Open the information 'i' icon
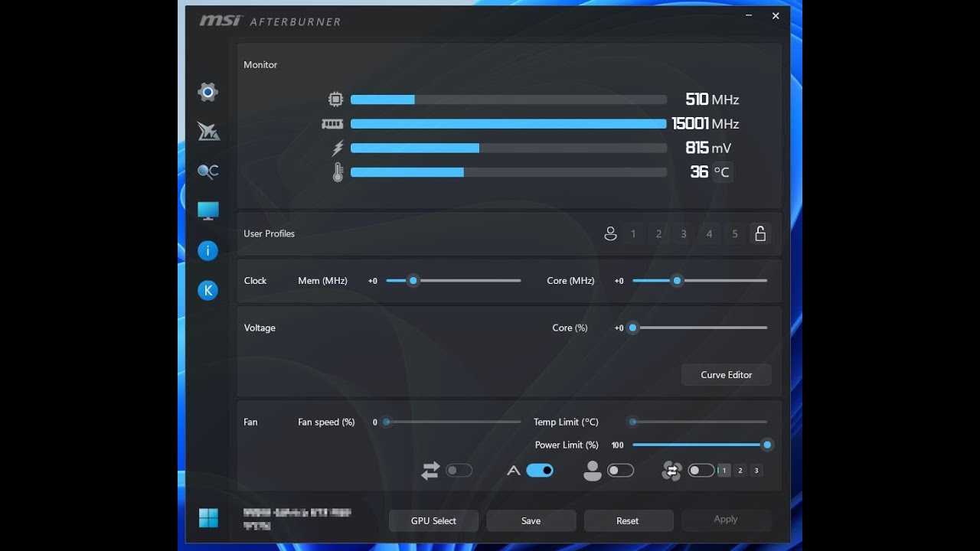The image size is (980, 551). 207,251
